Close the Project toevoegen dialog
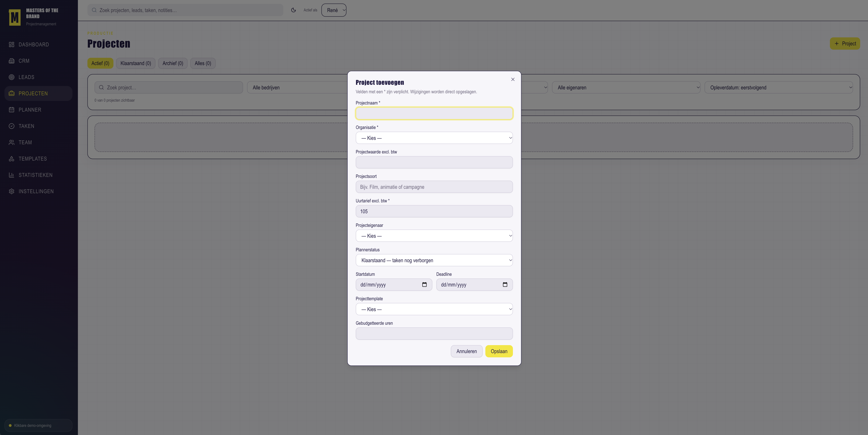The image size is (868, 435). tap(513, 80)
